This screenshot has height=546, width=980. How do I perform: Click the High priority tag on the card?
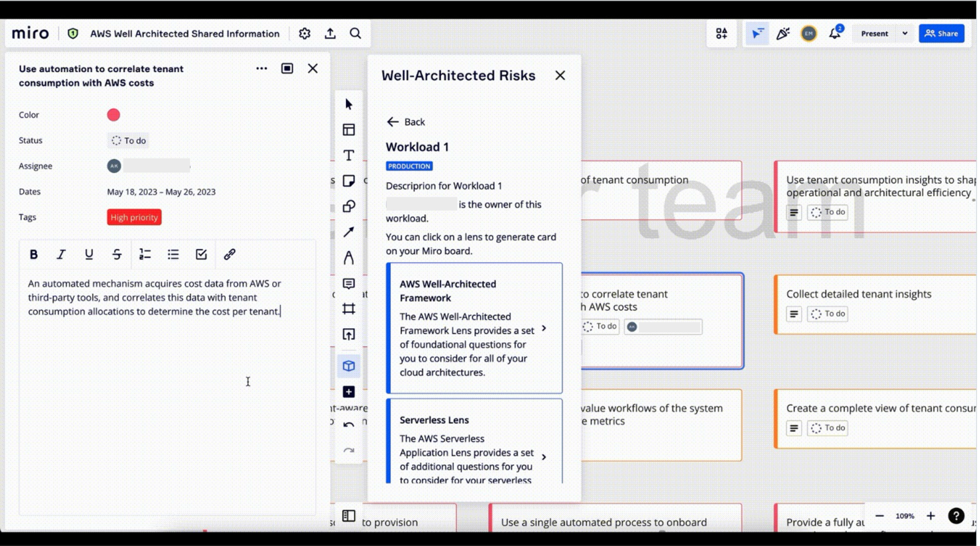pyautogui.click(x=133, y=217)
